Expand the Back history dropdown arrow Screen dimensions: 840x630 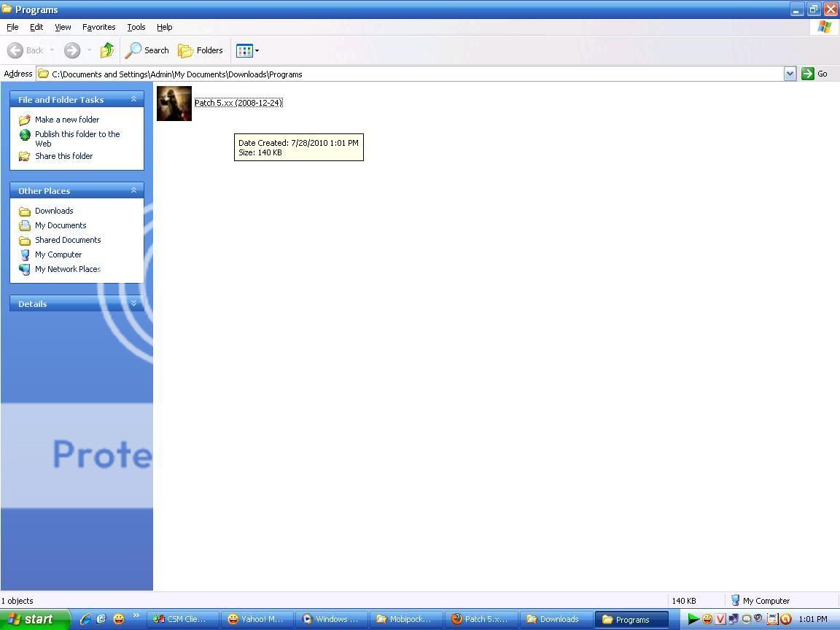pos(52,50)
